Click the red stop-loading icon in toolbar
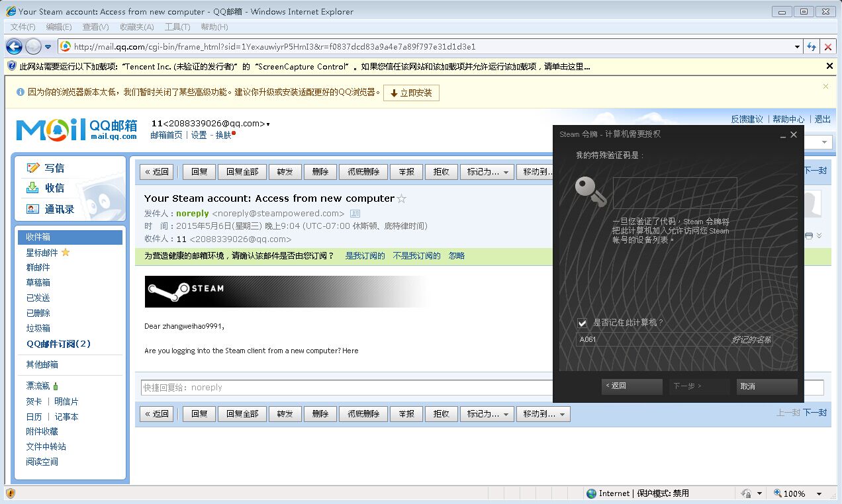842x504 pixels. (x=828, y=47)
